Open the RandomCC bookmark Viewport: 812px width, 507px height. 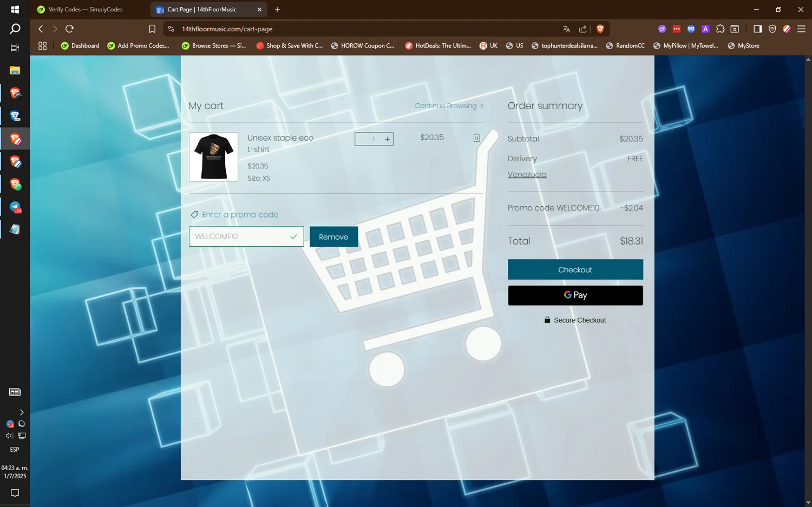click(625, 46)
